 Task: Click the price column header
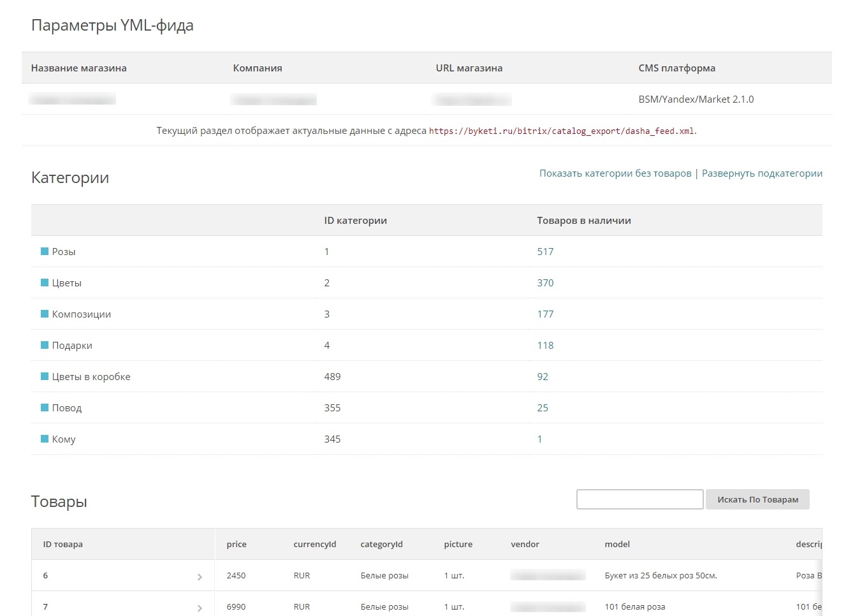pos(237,545)
